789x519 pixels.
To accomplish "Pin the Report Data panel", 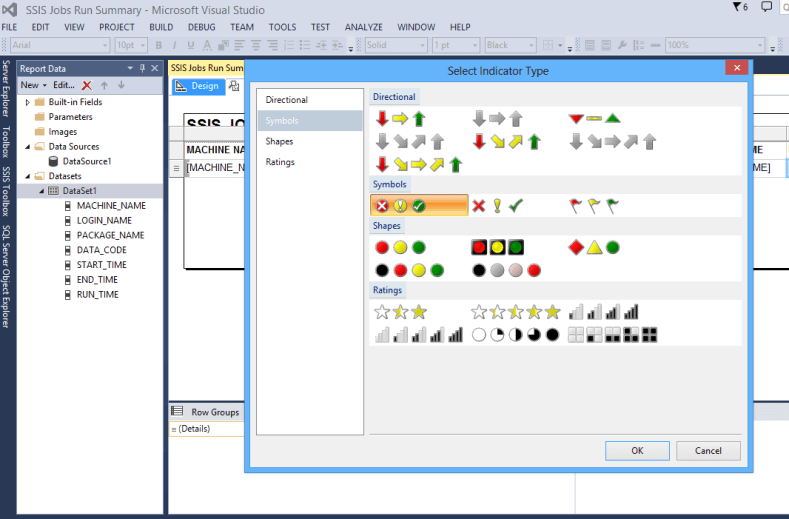I will (x=142, y=68).
